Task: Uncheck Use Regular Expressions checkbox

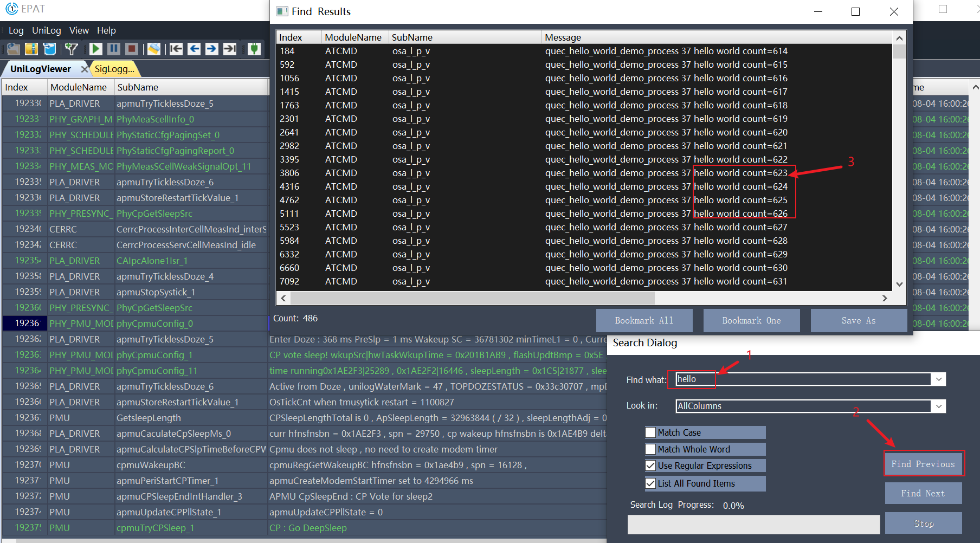Action: point(650,466)
